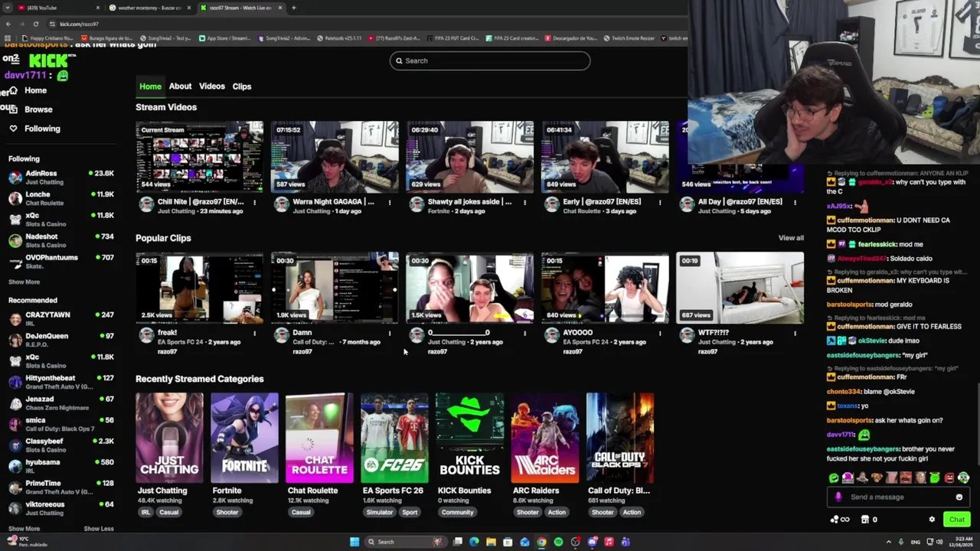
Task: Open the Chat Roulette category card
Action: tap(319, 438)
